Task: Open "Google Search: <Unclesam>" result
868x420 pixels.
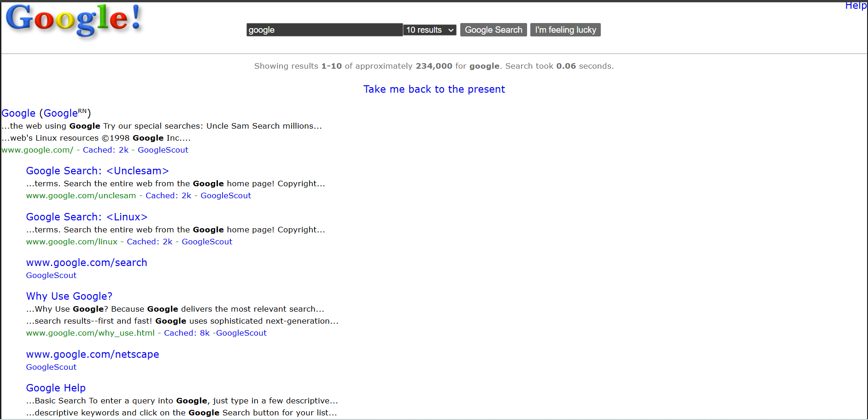Action: coord(97,171)
